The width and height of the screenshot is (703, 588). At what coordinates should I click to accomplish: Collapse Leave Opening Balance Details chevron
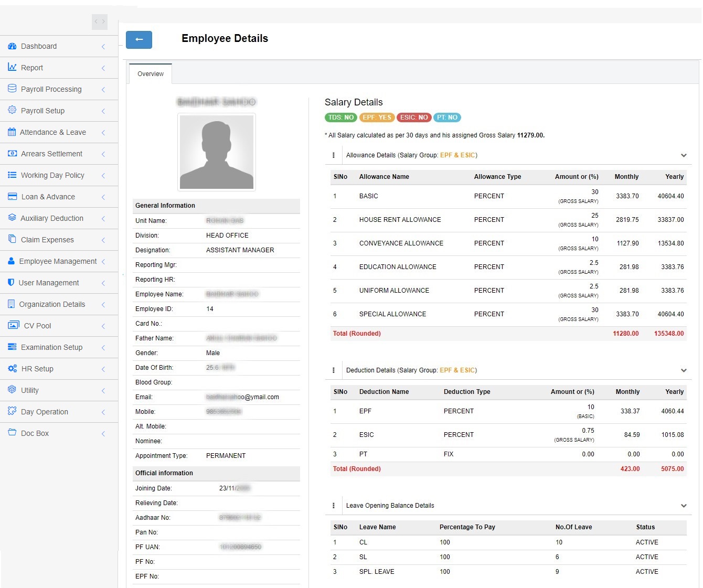pos(683,506)
